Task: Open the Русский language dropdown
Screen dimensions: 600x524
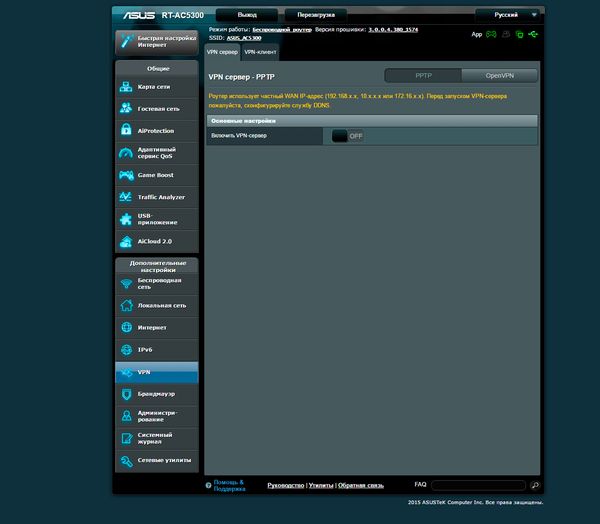Action: tap(509, 15)
